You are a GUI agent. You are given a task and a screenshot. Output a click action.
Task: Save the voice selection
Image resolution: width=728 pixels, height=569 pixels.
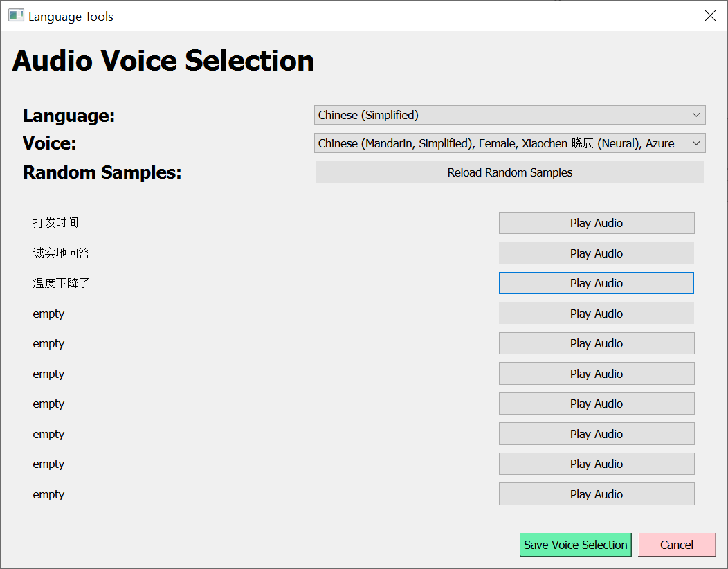pos(575,545)
